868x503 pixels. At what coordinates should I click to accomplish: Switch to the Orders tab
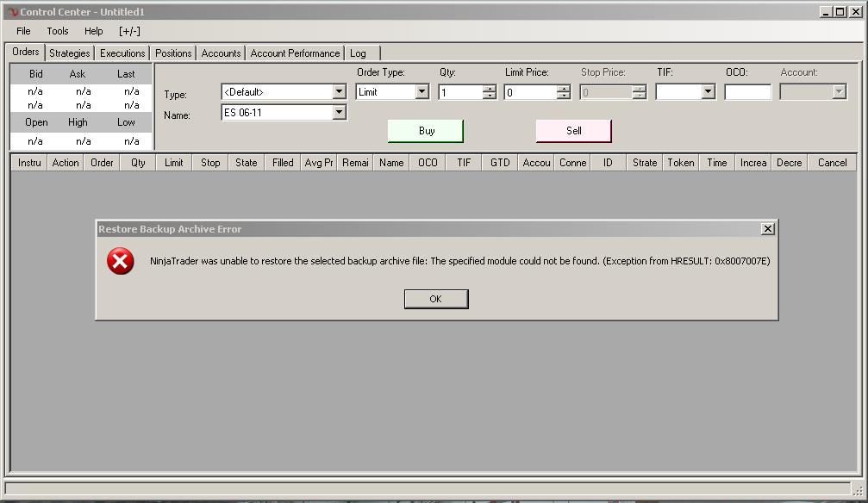tap(26, 52)
